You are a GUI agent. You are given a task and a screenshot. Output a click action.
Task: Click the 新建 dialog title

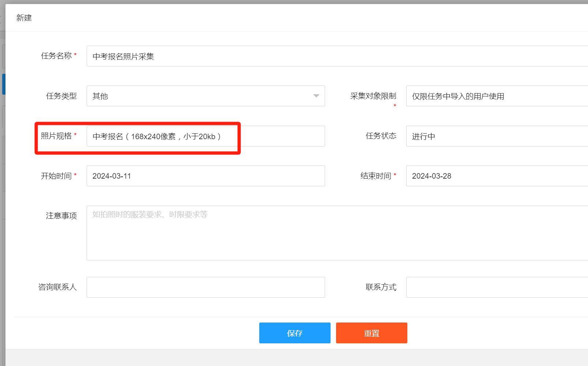click(x=24, y=18)
